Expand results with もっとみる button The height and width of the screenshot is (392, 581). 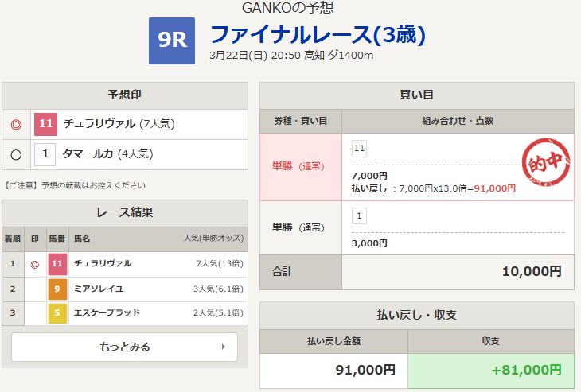coord(124,347)
